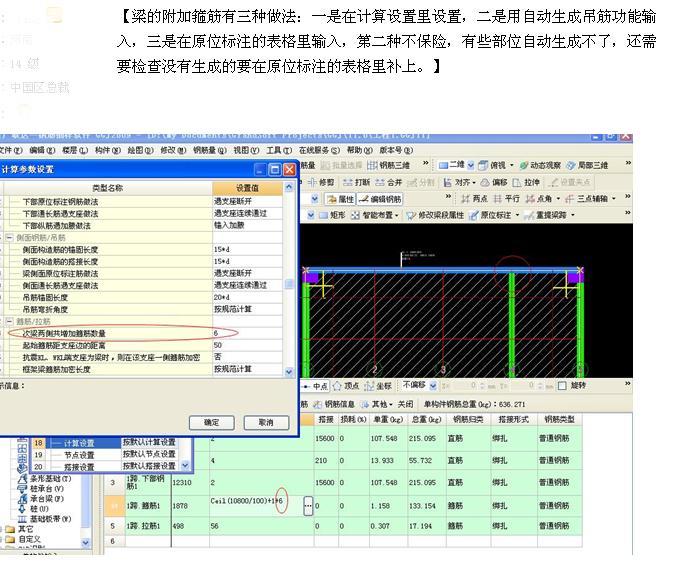Click the 设置值 column header

248,188
